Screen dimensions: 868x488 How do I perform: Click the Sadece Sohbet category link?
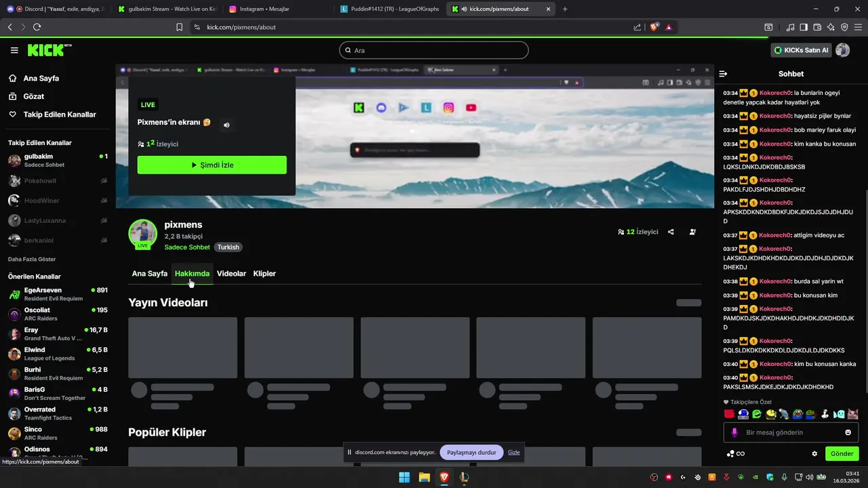[187, 247]
